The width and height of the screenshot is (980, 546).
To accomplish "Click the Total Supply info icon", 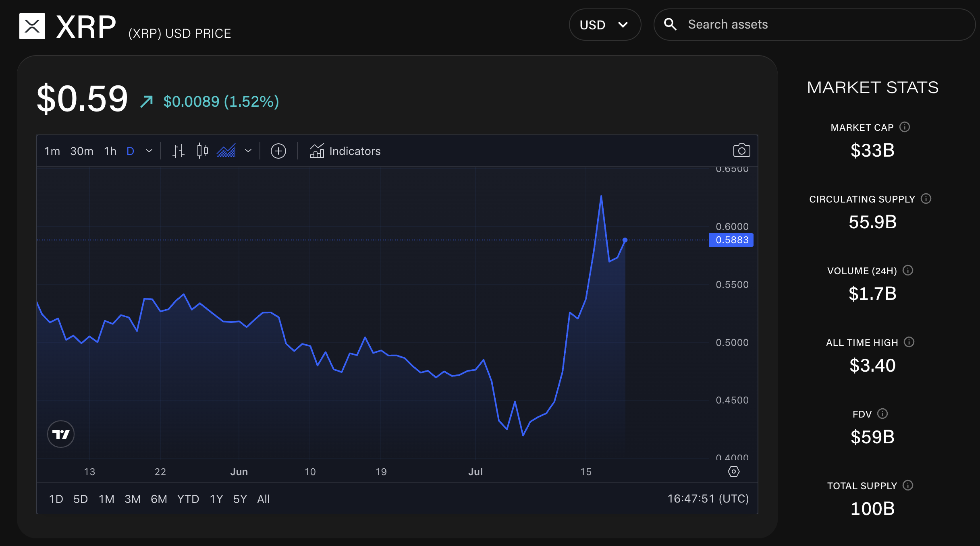I will point(908,486).
